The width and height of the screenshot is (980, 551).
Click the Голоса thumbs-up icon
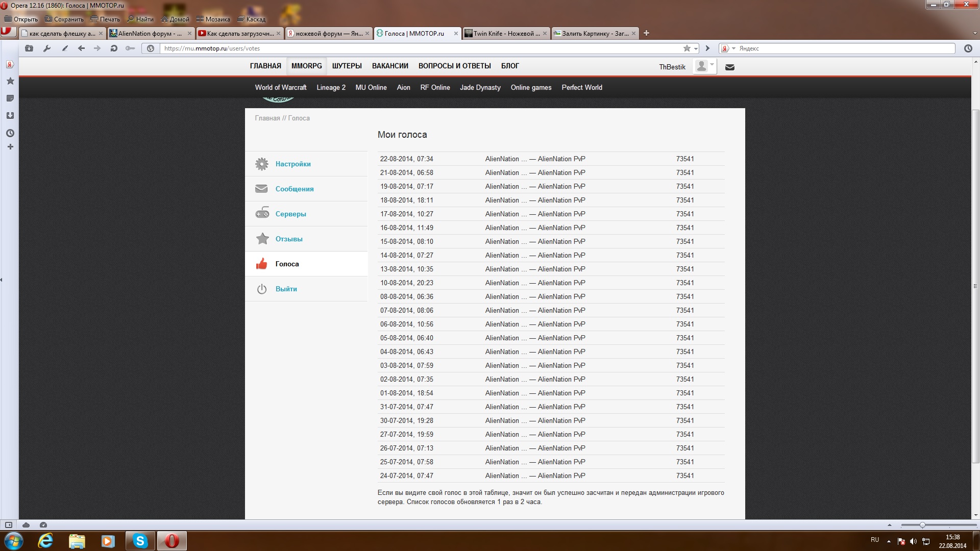(x=262, y=264)
